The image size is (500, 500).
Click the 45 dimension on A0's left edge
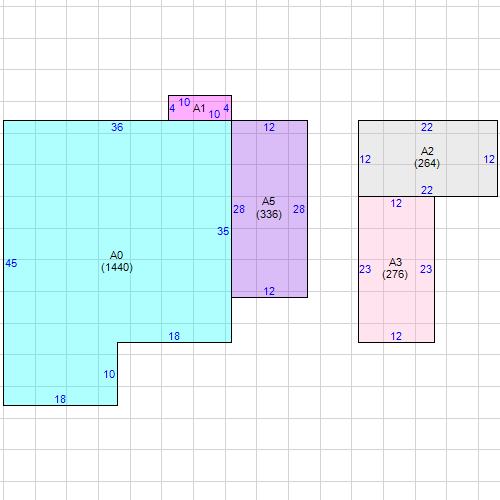11,263
